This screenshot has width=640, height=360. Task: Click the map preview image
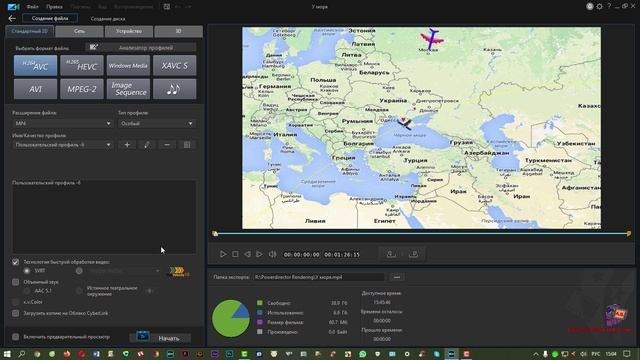pyautogui.click(x=421, y=128)
